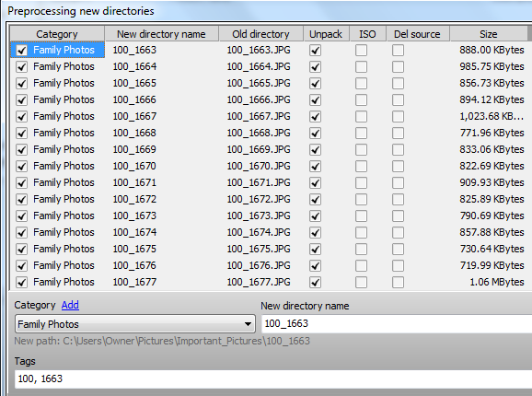
Task: Click the Unpack column header
Action: pyautogui.click(x=326, y=34)
